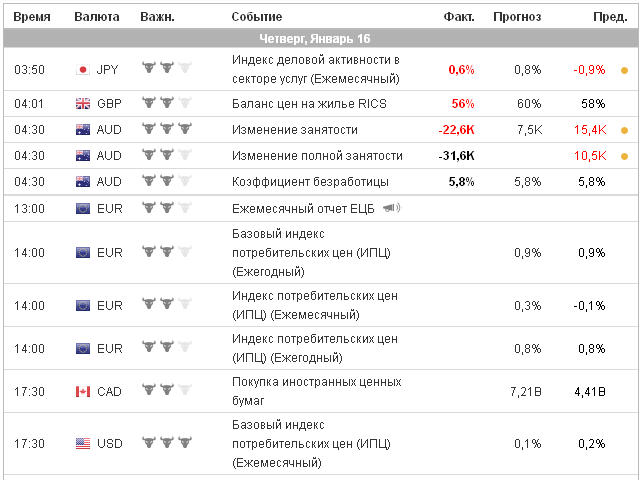The width and height of the screenshot is (642, 480).
Task: Click the EU flag in the 13:00 row
Action: (83, 208)
